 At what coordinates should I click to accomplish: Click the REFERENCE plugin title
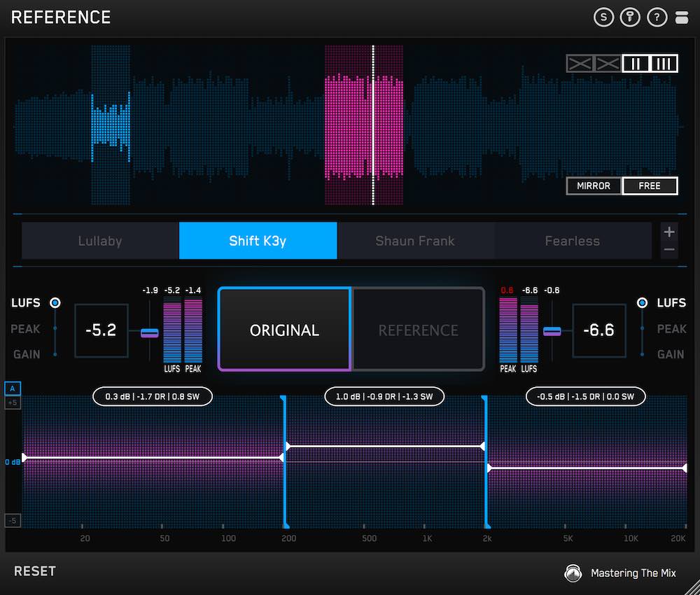pyautogui.click(x=61, y=17)
